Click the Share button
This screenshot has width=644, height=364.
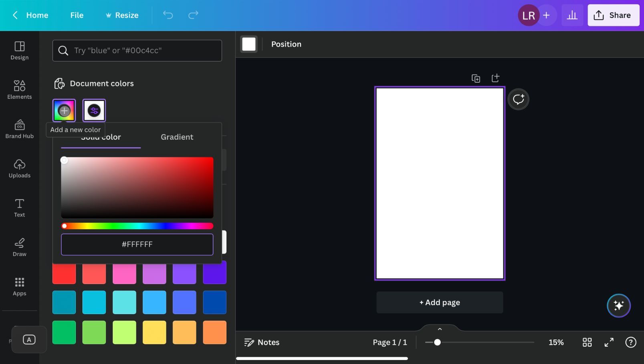[613, 15]
